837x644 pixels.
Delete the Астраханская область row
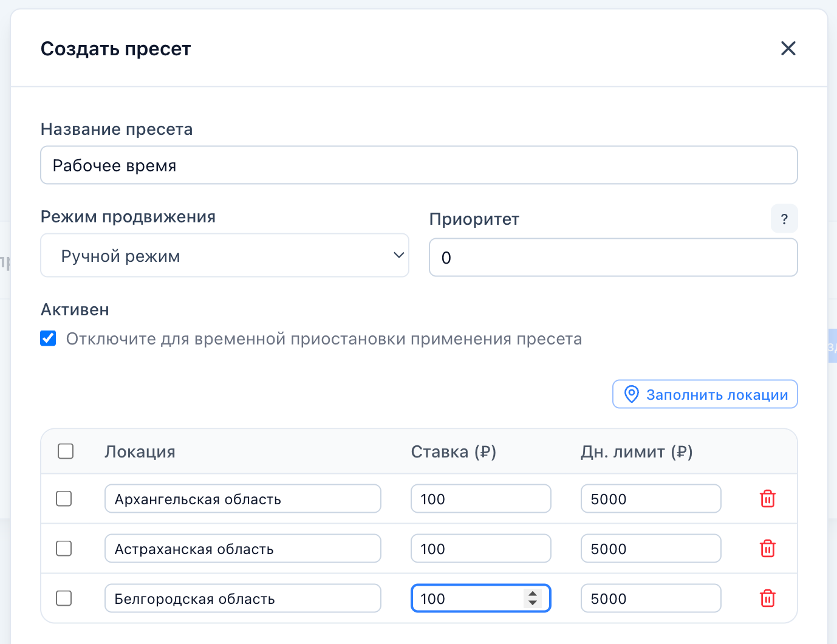click(x=768, y=549)
